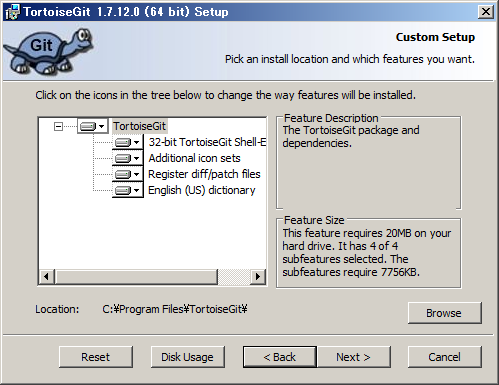Screen dimensions: 499x385
Task: Collapse the TortoiseGit tree node
Action: (x=58, y=126)
